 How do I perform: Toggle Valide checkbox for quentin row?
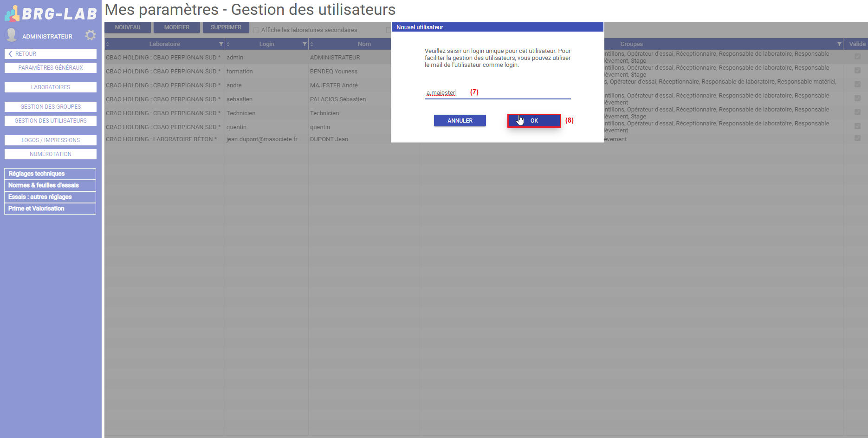857,126
